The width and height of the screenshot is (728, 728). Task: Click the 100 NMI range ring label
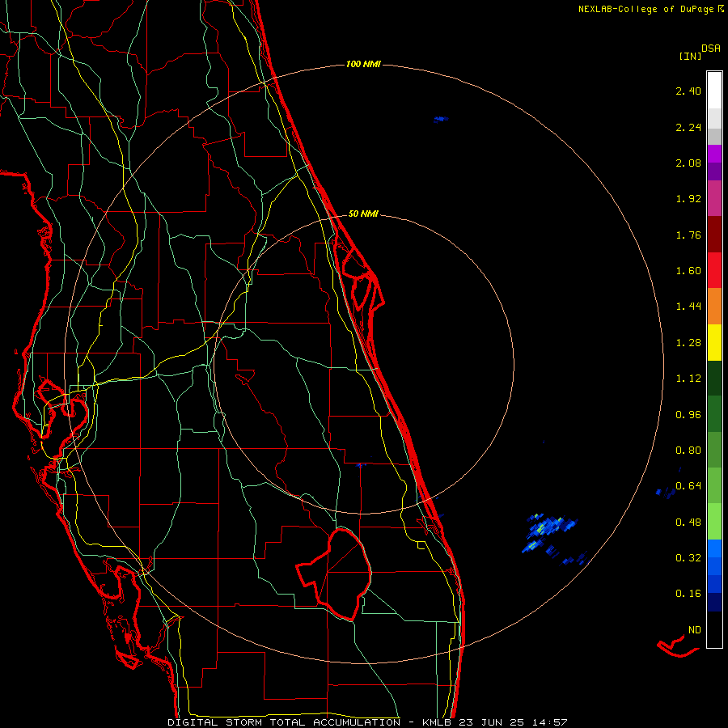tap(363, 64)
